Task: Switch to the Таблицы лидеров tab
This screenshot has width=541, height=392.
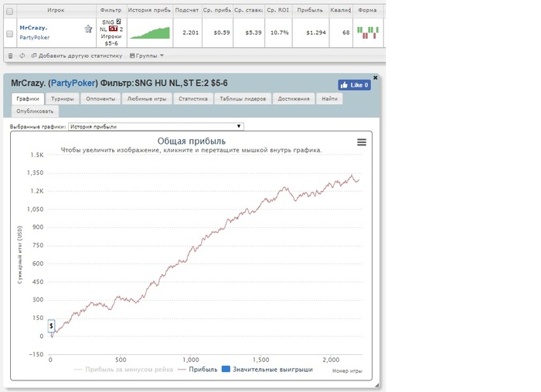Action: pyautogui.click(x=243, y=99)
